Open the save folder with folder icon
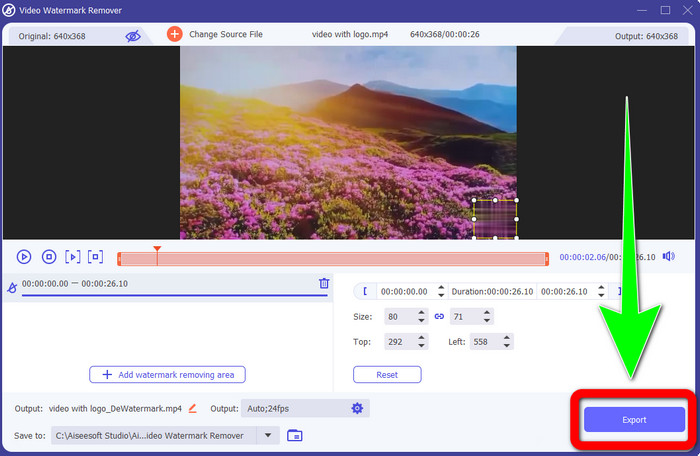 coord(295,435)
